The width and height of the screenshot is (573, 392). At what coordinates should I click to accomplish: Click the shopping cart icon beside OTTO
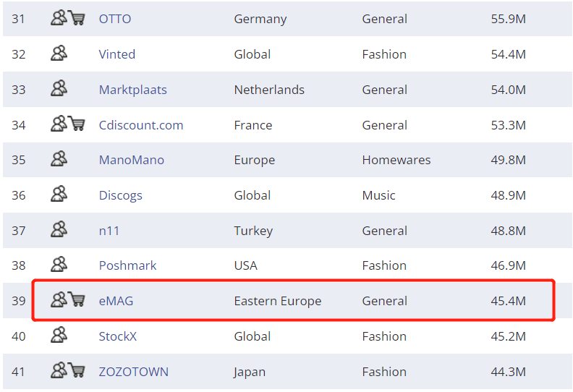coord(77,19)
